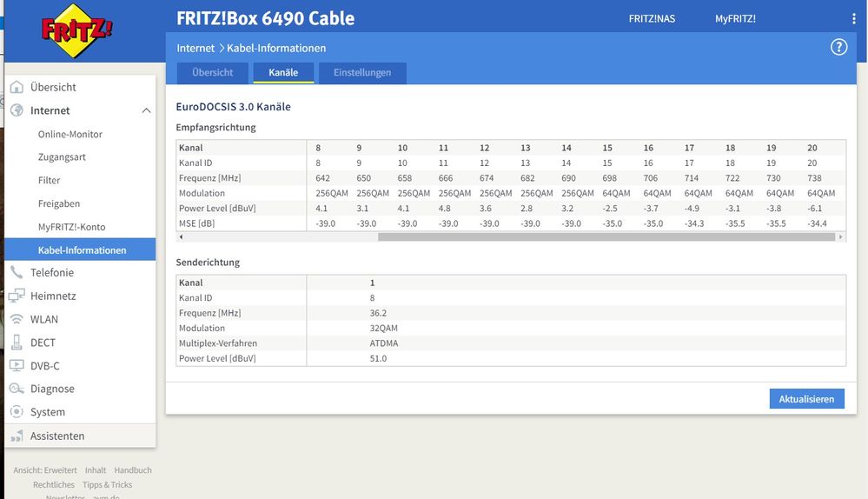Open Freigaben submenu item

[x=59, y=203]
